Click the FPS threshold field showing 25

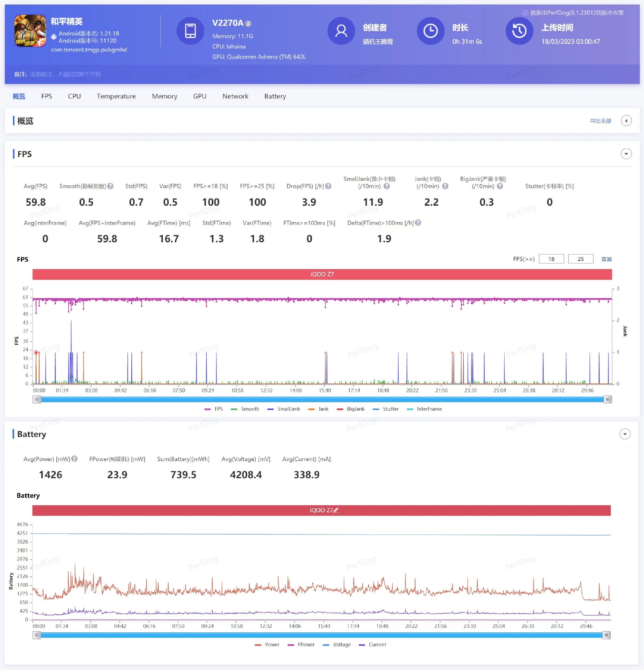580,259
